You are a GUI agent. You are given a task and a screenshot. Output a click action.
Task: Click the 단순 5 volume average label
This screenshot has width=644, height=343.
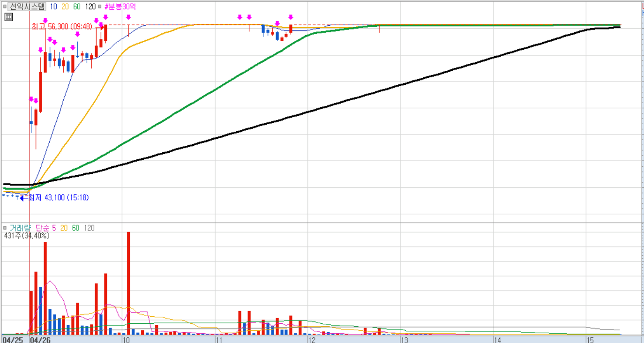[46, 228]
